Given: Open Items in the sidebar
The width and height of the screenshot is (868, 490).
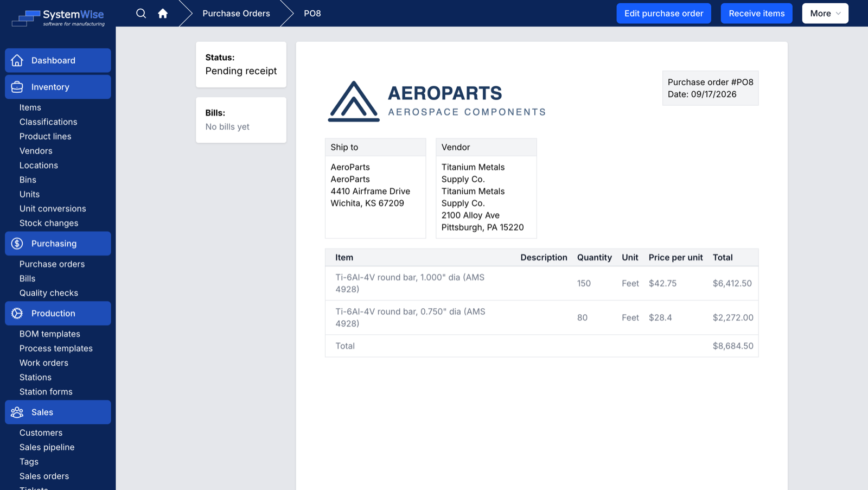Looking at the screenshot, I should pyautogui.click(x=30, y=107).
